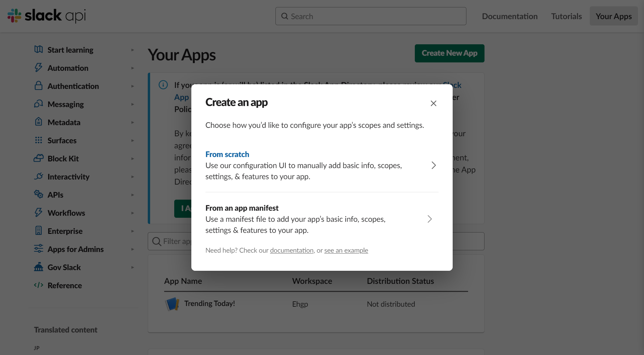Click the Apps for Admins sliders icon
The width and height of the screenshot is (644, 355).
tap(39, 249)
